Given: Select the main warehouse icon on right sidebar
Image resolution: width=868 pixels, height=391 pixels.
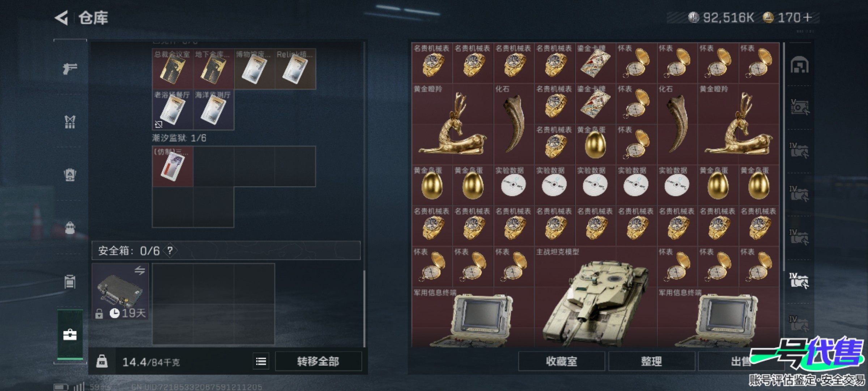Looking at the screenshot, I should (800, 65).
